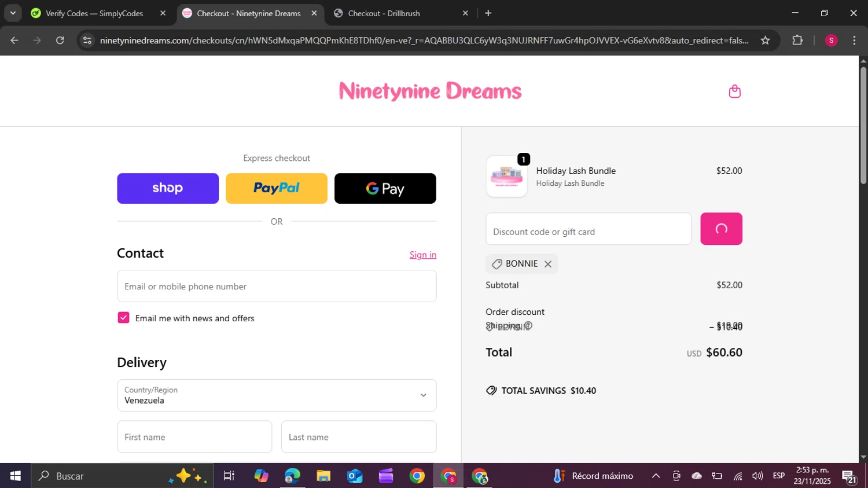Image resolution: width=868 pixels, height=488 pixels.
Task: Open Outlook from the taskbar
Action: click(355, 476)
